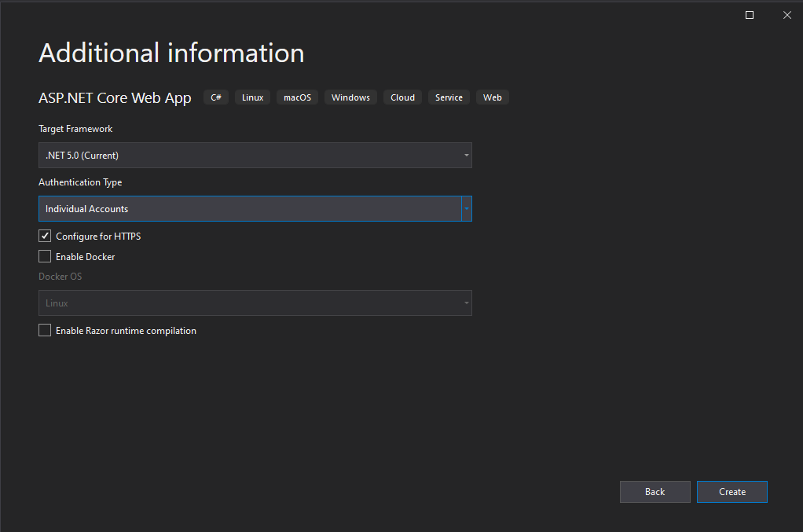This screenshot has height=532, width=803.
Task: Expand the Authentication Type arrow
Action: pos(467,209)
